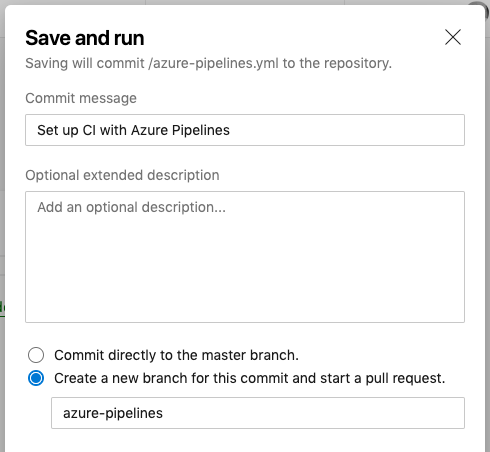Screen dimensions: 490x452
Task: Place cursor after 'azure-pipelines' branch text
Action: point(164,413)
